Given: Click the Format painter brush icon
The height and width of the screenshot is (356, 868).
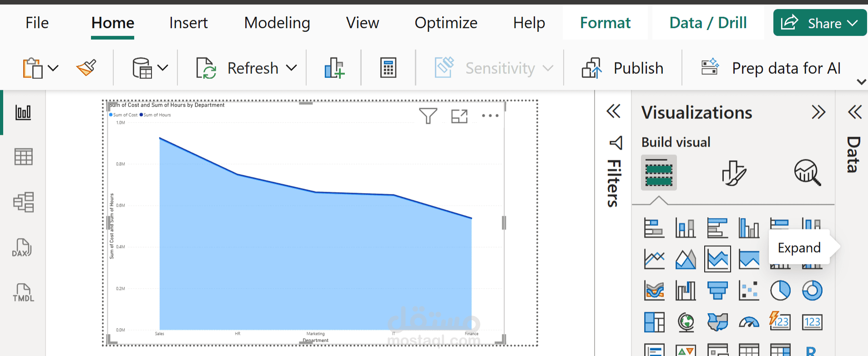Looking at the screenshot, I should coord(86,68).
